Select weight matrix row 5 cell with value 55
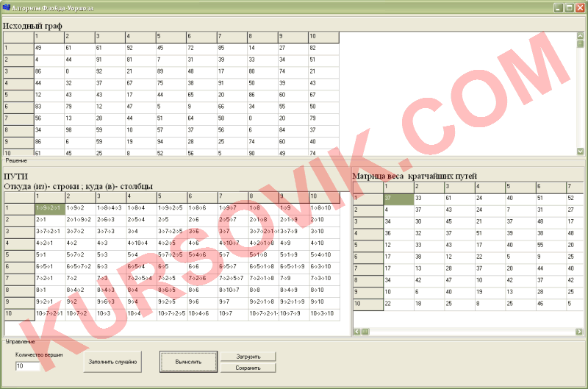The image size is (588, 389). click(x=551, y=246)
